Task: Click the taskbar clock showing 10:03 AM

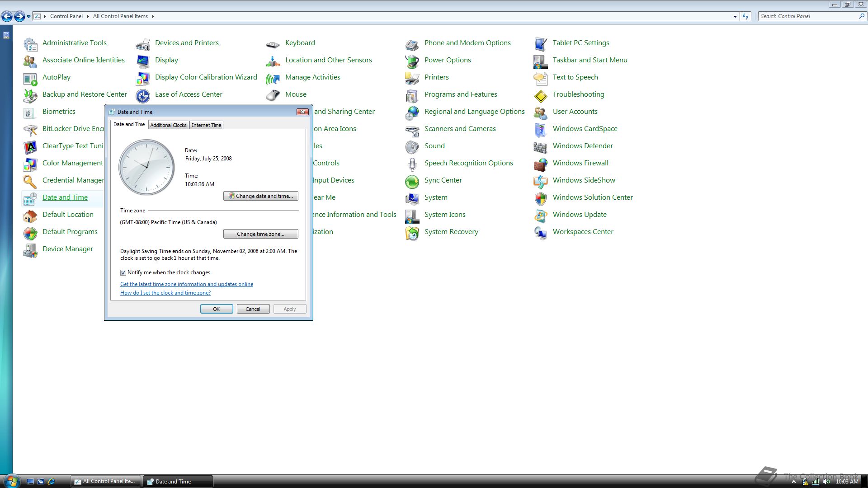Action: point(847,482)
